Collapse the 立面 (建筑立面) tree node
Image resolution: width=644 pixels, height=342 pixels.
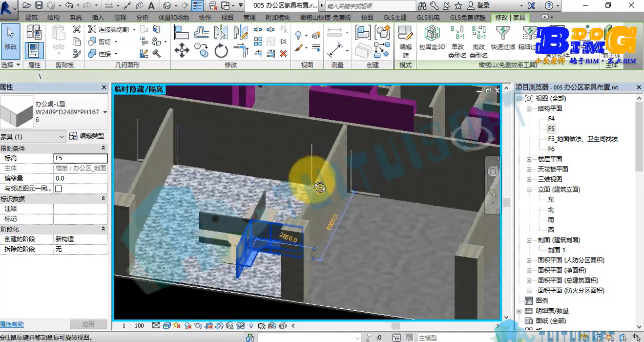point(529,190)
